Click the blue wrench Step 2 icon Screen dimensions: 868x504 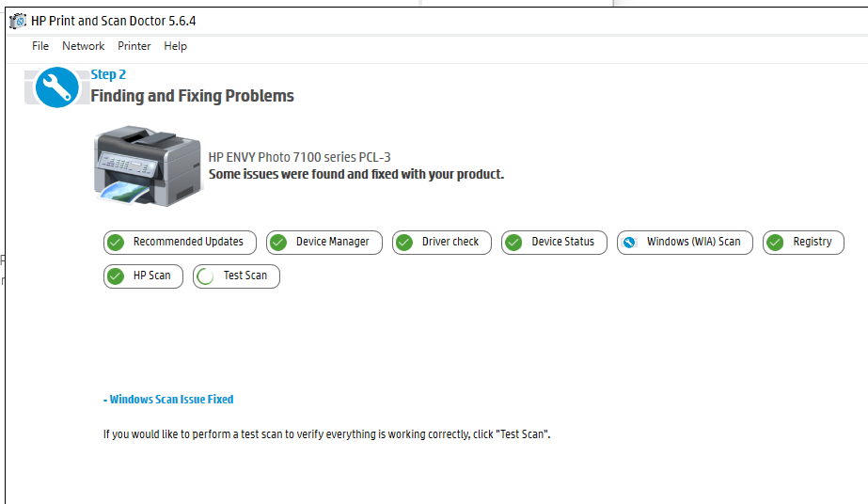[56, 87]
